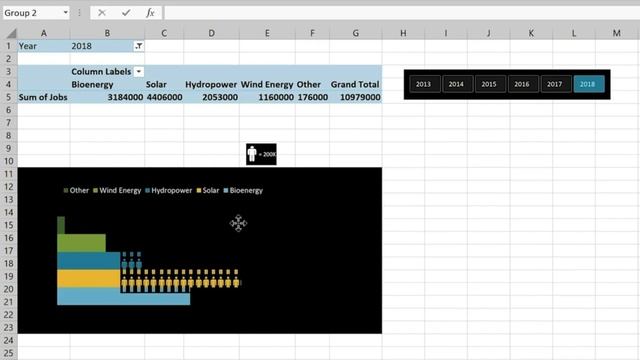Click the 'Solar' column label cell
The width and height of the screenshot is (640, 360).
point(164,84)
